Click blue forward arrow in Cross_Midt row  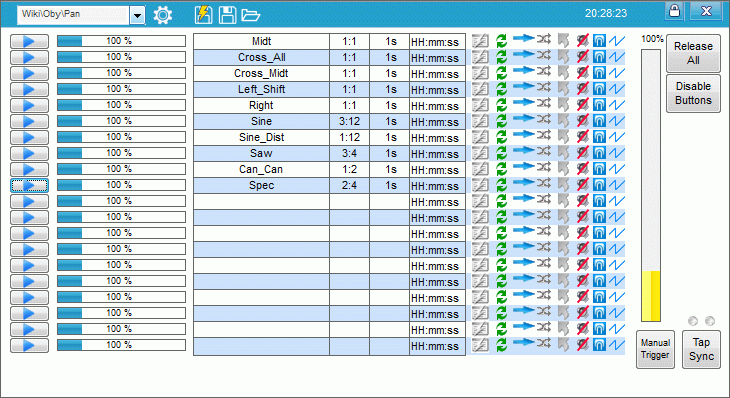click(523, 71)
